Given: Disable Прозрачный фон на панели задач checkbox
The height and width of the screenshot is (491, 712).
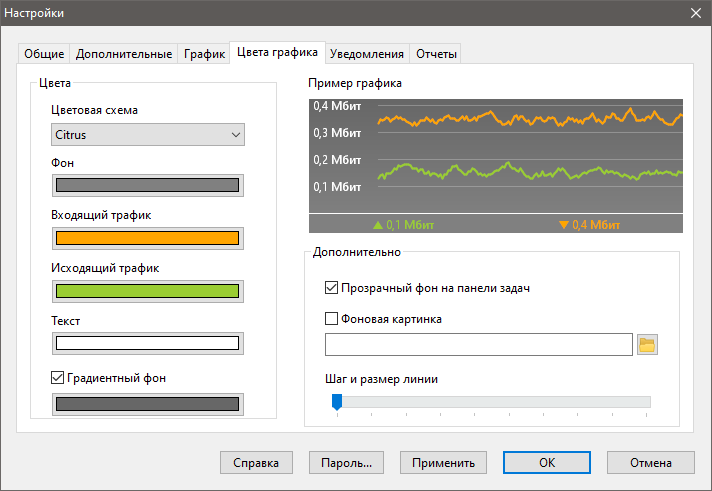Looking at the screenshot, I should [332, 288].
